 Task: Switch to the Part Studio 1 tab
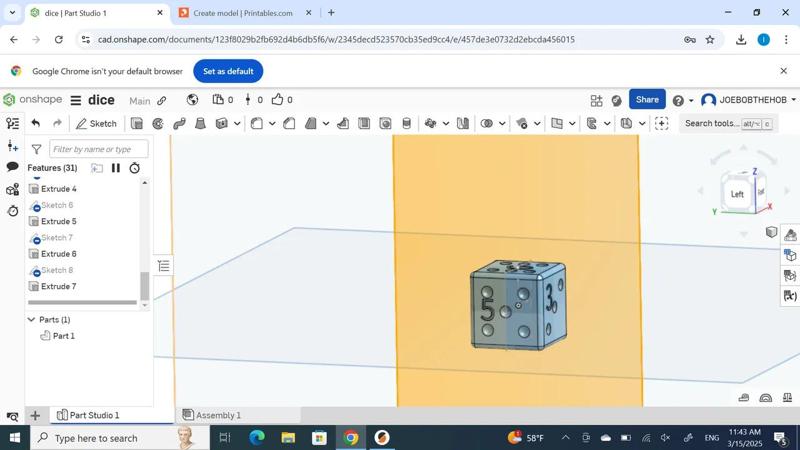coord(112,415)
